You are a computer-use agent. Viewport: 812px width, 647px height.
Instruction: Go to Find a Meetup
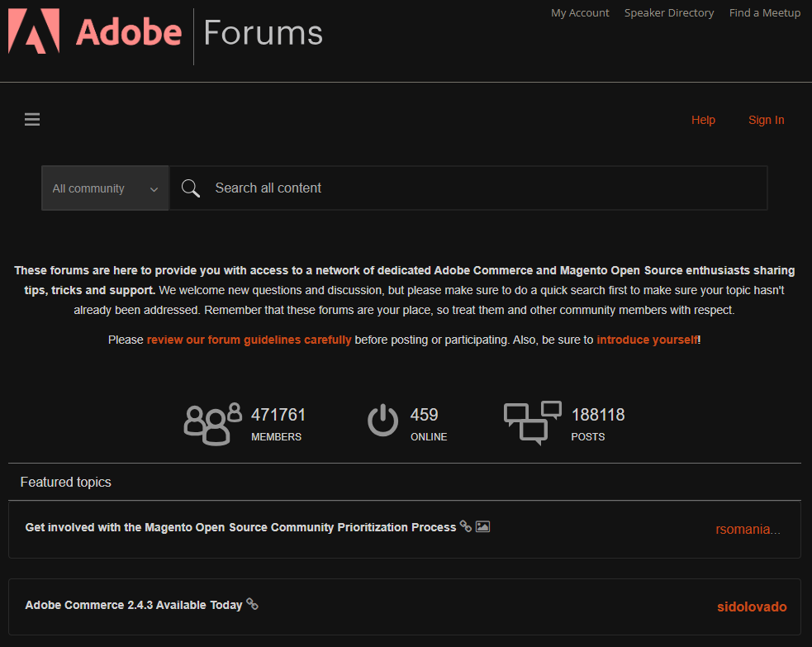pyautogui.click(x=765, y=13)
